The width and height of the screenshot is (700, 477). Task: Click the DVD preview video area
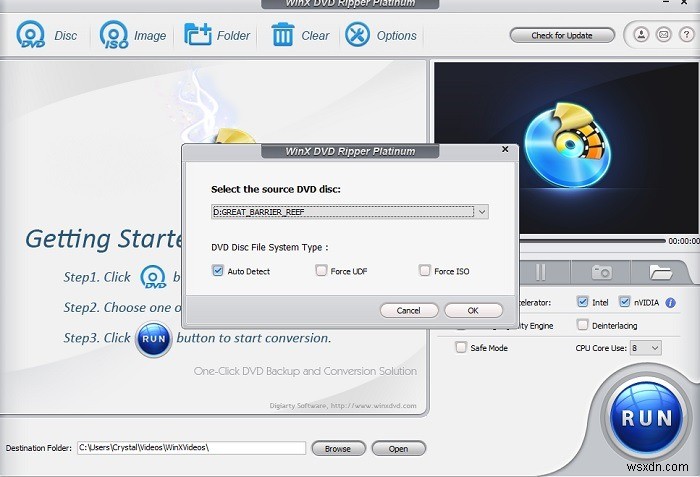coord(566,148)
